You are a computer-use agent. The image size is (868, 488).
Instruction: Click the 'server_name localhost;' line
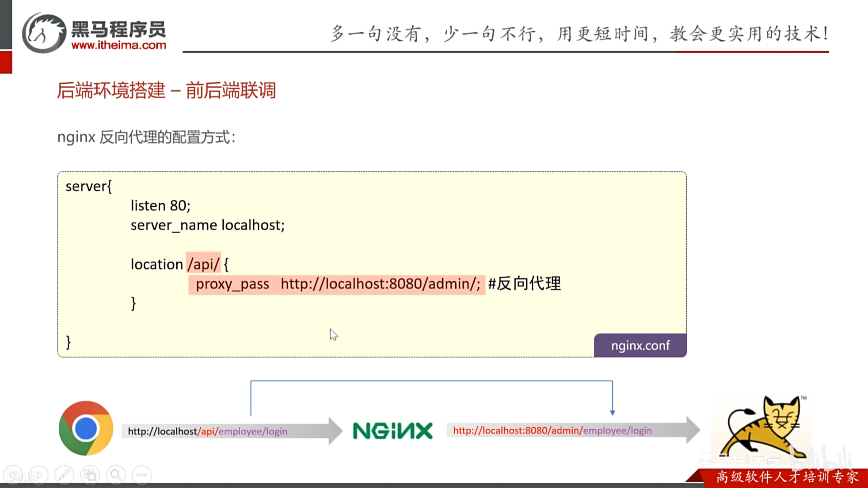(x=208, y=225)
